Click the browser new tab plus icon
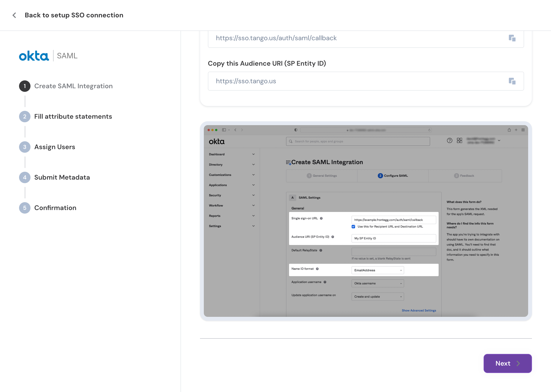The width and height of the screenshot is (551, 392). click(x=516, y=130)
